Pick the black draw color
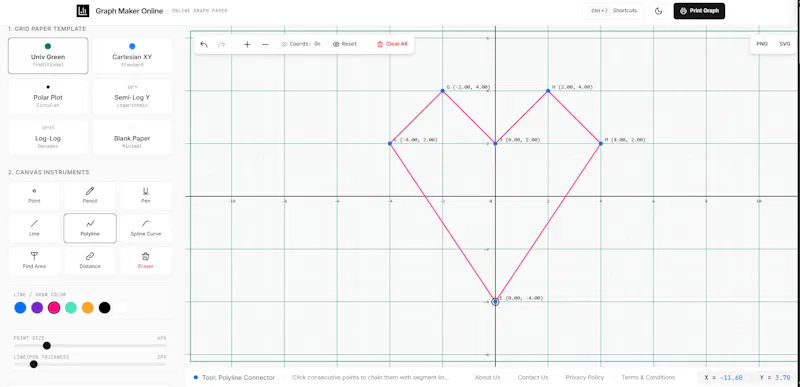The width and height of the screenshot is (800, 387). pos(105,307)
